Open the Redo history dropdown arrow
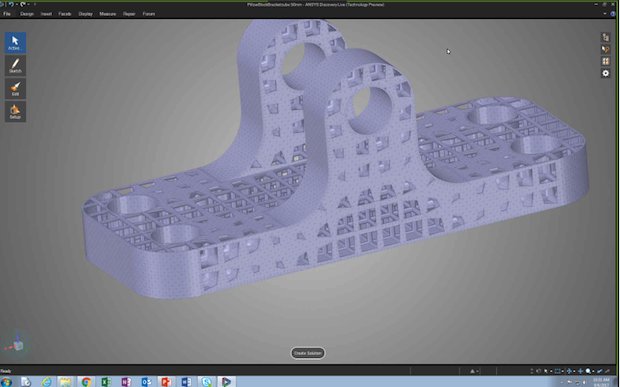The image size is (620, 387). point(28,4)
